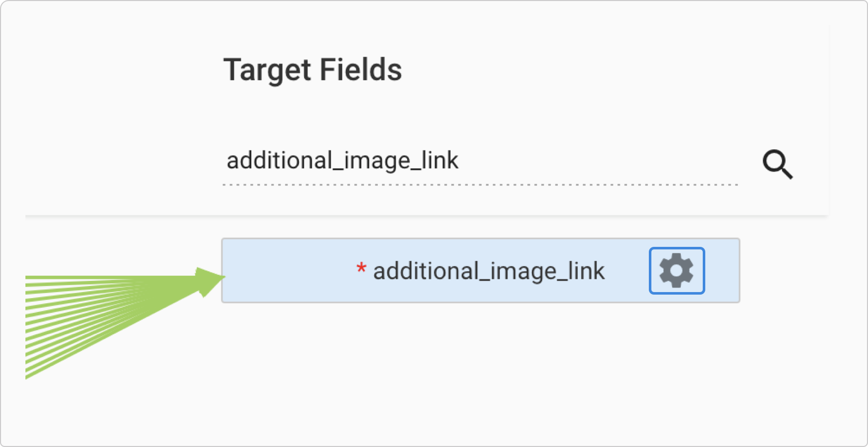The image size is (868, 447).
Task: Select the additional_image_link target field row
Action: point(481,271)
